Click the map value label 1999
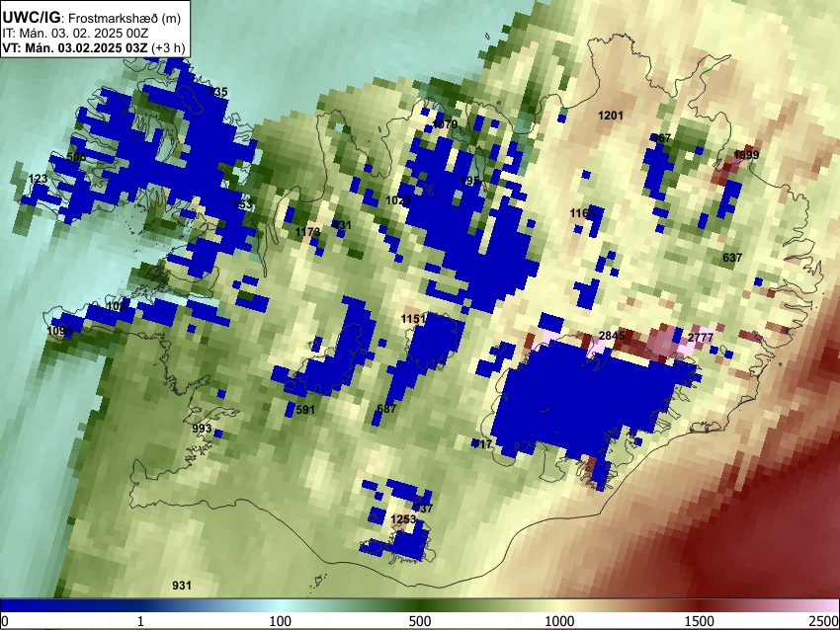Viewport: 840px width, 630px height. click(x=746, y=155)
